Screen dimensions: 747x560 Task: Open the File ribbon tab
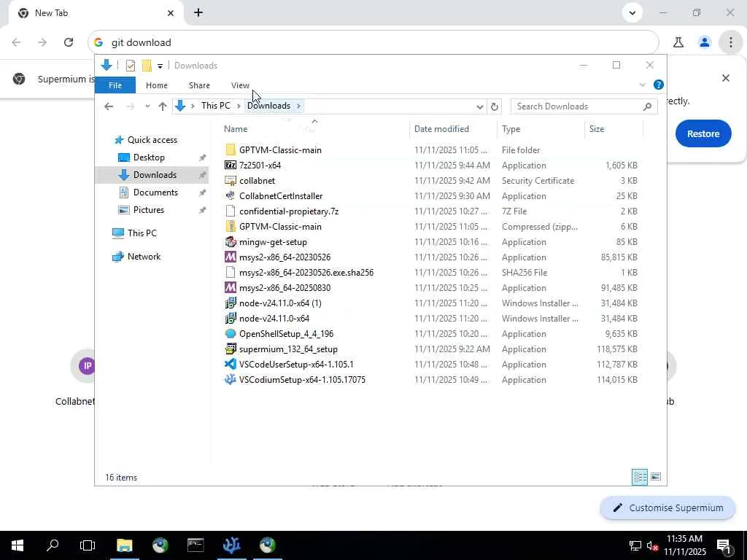point(115,85)
